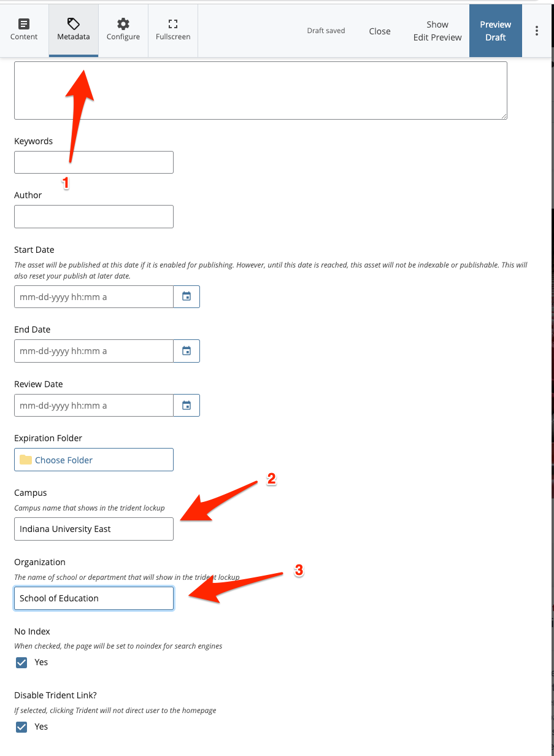Click the yellow folder icon in Expiration Folder
This screenshot has height=756, width=554.
click(26, 460)
